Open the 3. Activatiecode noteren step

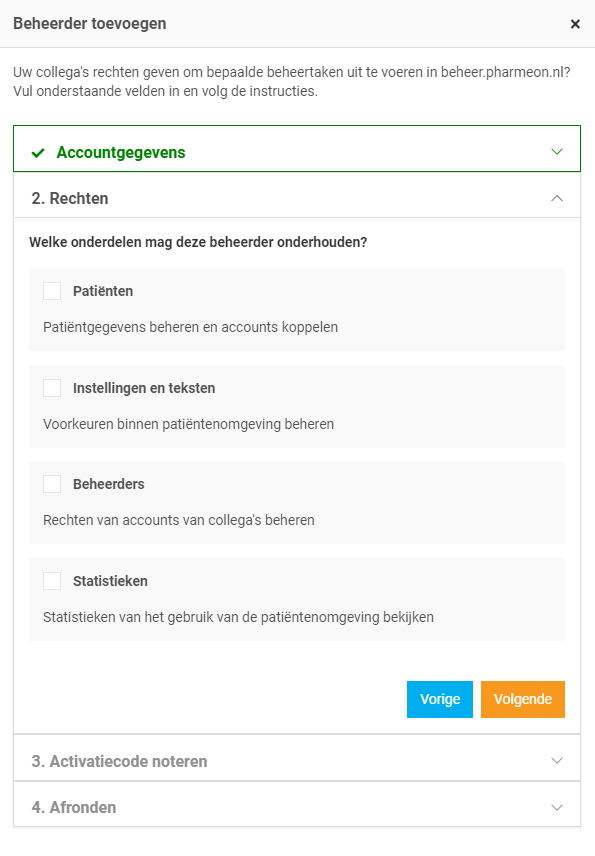pyautogui.click(x=297, y=761)
